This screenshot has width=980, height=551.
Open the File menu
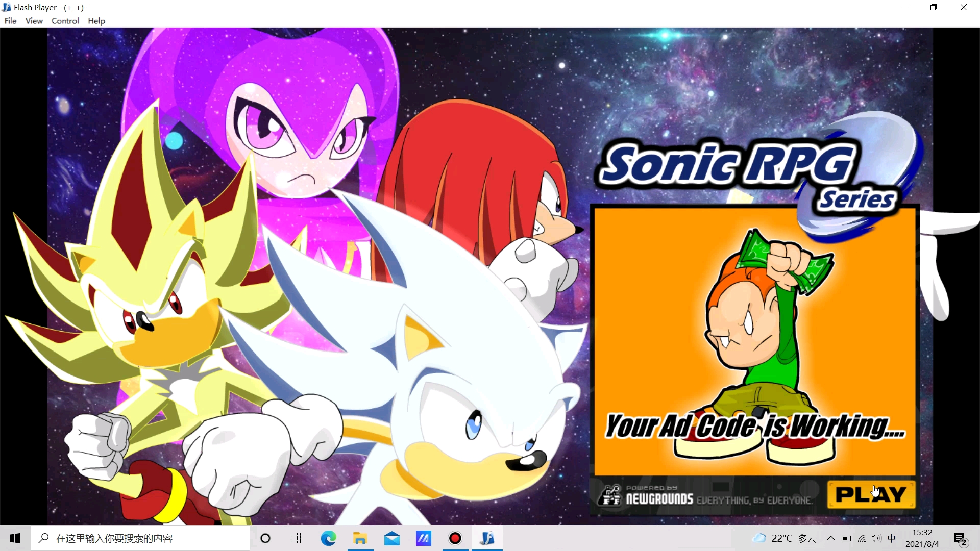pos(10,21)
